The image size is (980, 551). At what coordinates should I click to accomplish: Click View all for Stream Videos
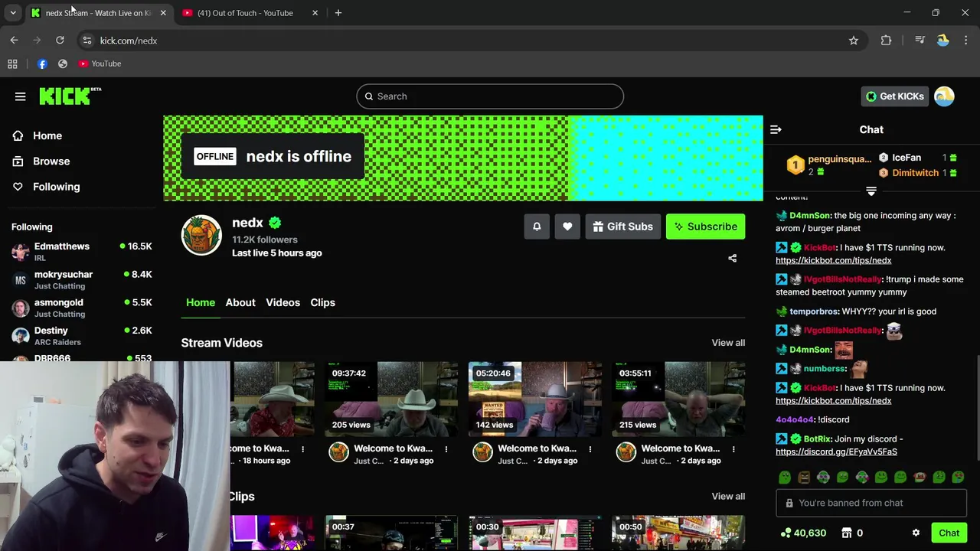[x=728, y=343]
